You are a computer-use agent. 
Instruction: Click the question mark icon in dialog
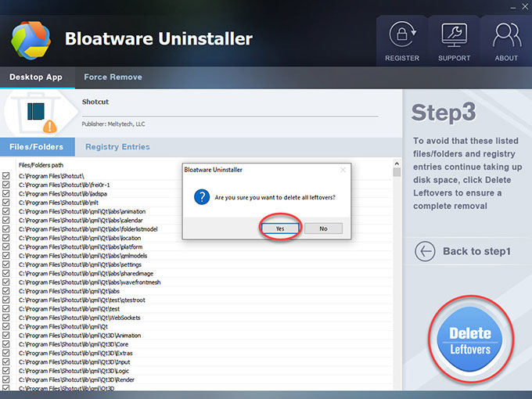(202, 197)
